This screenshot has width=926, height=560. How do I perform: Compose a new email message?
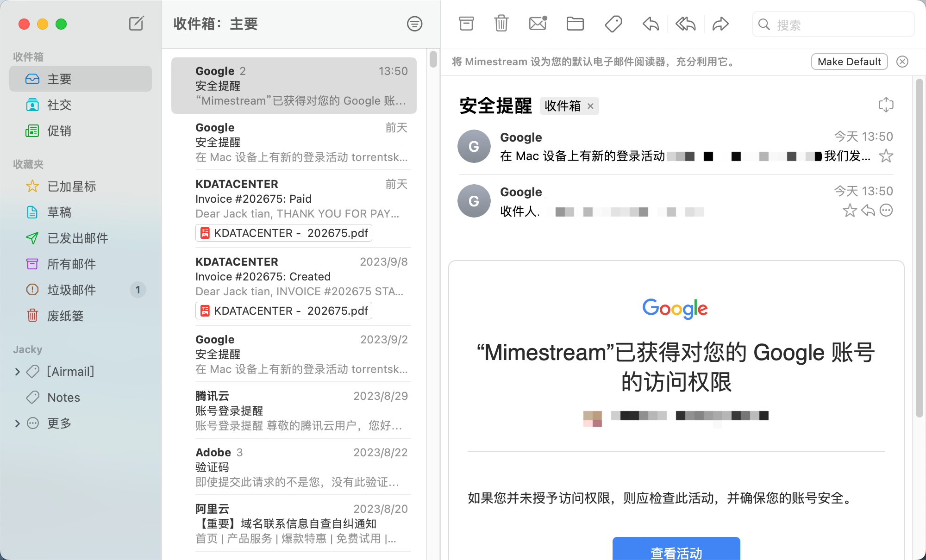pyautogui.click(x=137, y=23)
